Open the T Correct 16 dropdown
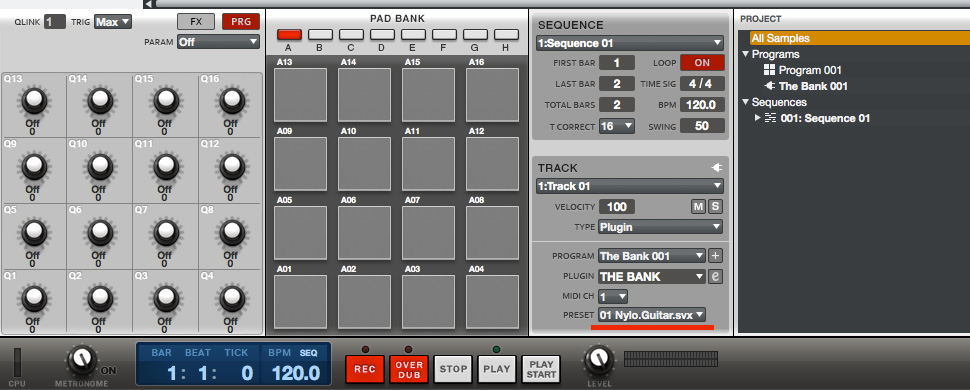The image size is (970, 390). [616, 126]
